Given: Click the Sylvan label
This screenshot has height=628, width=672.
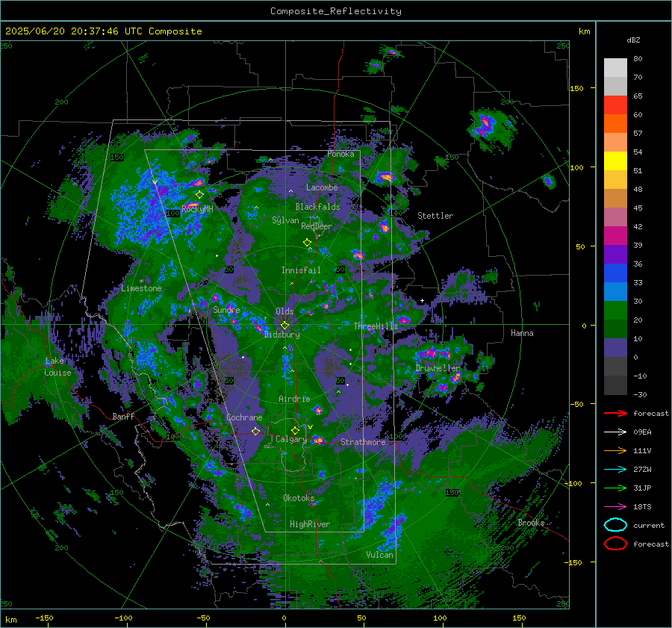Looking at the screenshot, I should pyautogui.click(x=285, y=220).
